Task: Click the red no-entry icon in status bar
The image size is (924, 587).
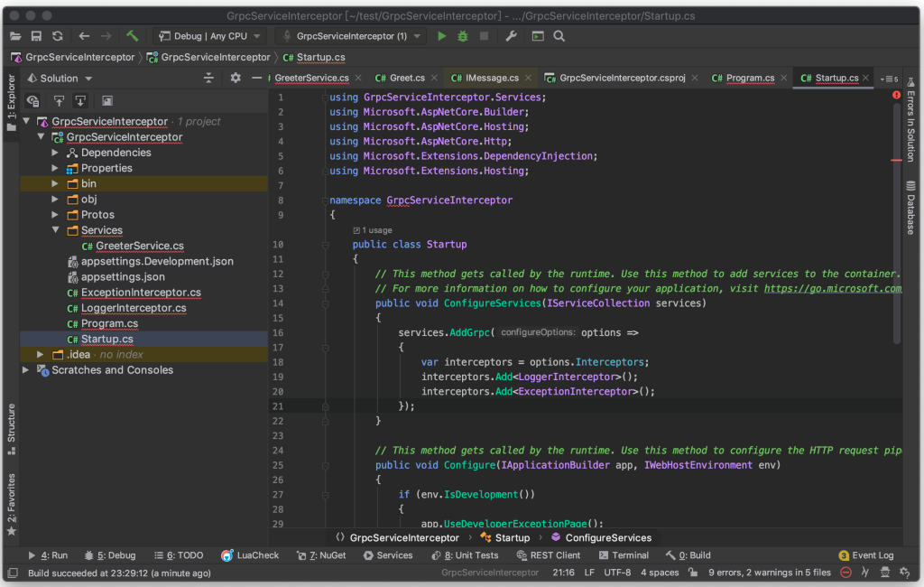Action: (845, 573)
